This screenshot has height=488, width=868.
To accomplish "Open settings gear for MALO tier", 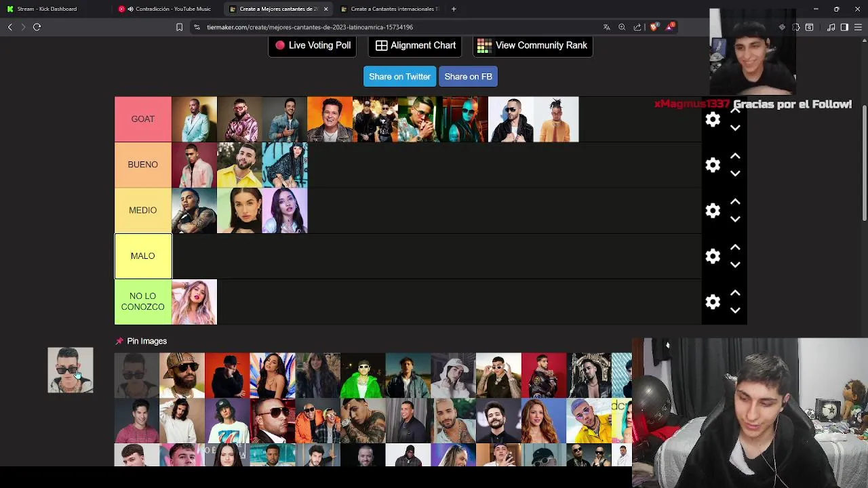I will pos(713,256).
